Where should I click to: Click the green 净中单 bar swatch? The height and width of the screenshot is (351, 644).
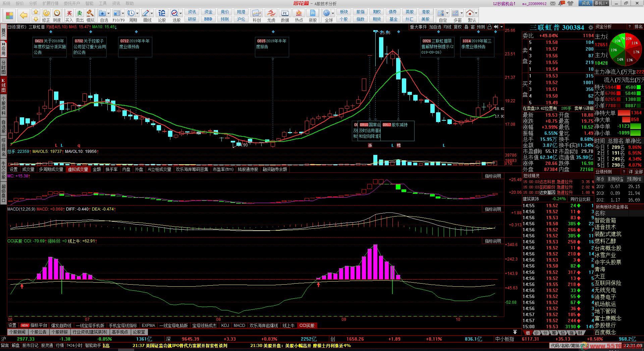pyautogui.click(x=636, y=126)
